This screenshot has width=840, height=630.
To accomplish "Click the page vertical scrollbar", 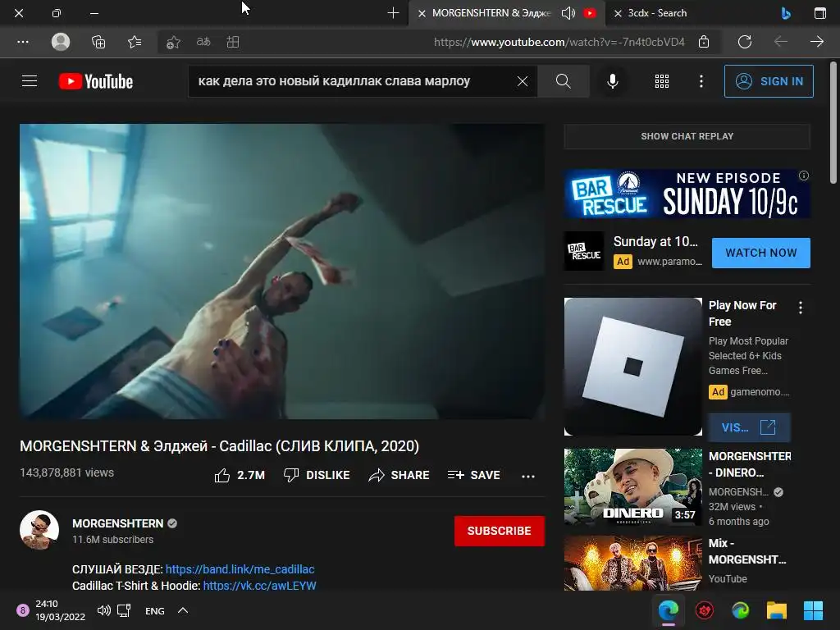I will click(x=833, y=121).
